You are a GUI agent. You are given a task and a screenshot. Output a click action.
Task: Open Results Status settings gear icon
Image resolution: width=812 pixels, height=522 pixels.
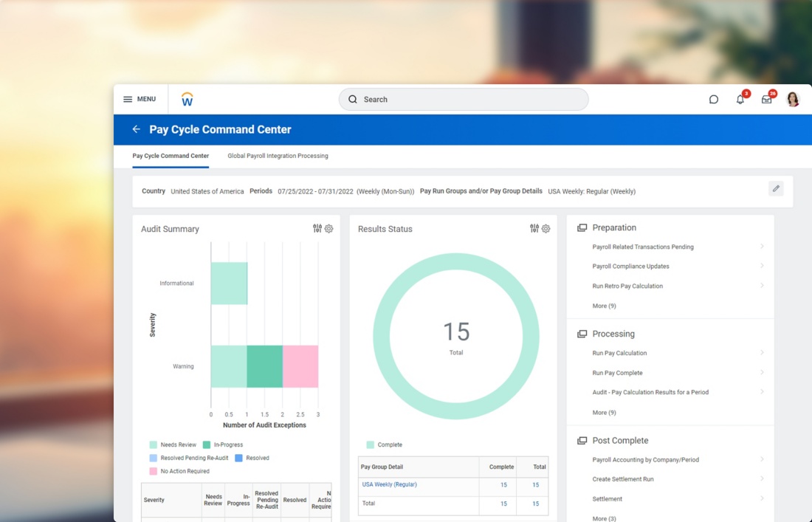click(546, 228)
